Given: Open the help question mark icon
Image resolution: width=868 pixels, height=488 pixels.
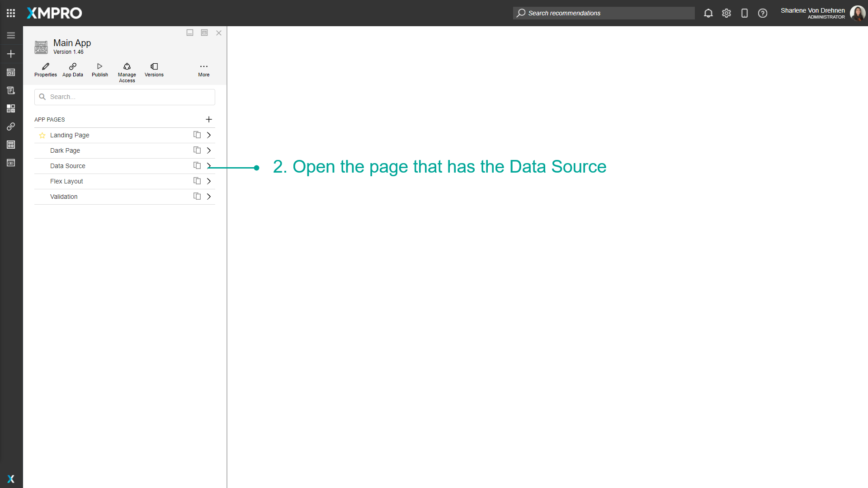Looking at the screenshot, I should tap(763, 13).
